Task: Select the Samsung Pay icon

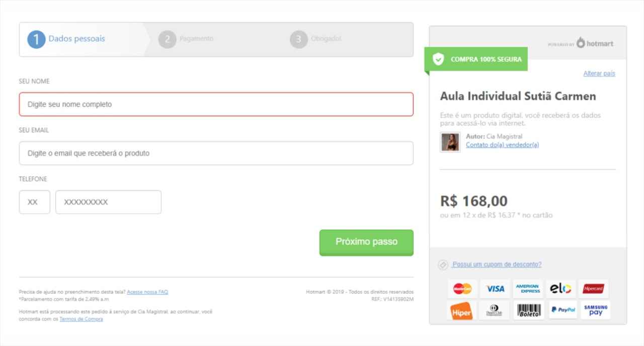Action: tap(596, 310)
